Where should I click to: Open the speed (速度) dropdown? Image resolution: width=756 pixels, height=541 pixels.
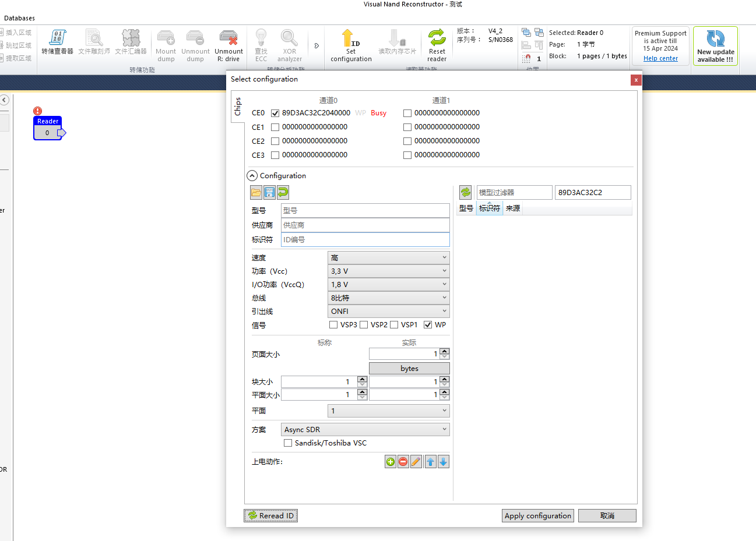coord(389,257)
